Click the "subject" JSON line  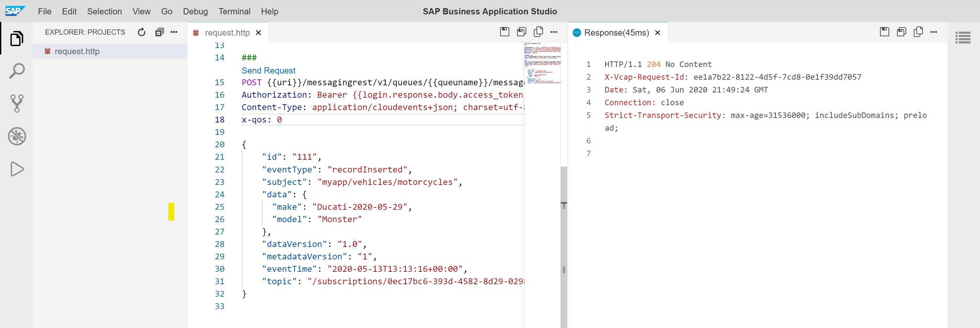pyautogui.click(x=362, y=182)
